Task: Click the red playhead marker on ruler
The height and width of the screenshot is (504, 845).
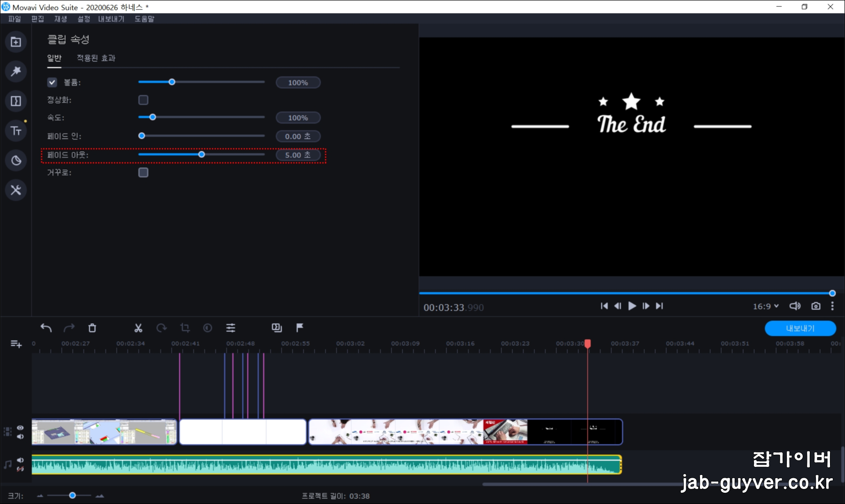Action: coord(587,344)
